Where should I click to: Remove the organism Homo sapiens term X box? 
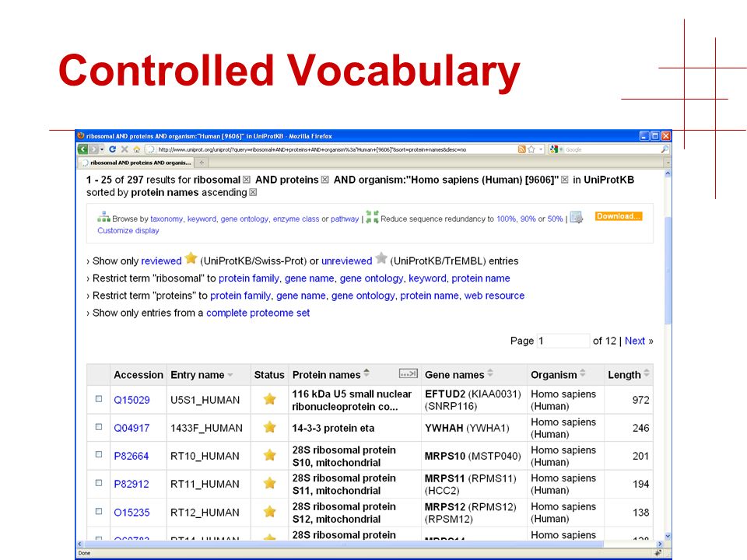565,180
